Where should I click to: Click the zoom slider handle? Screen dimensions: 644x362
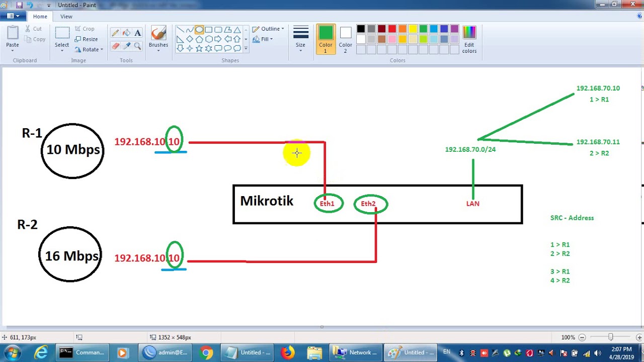tap(611, 337)
